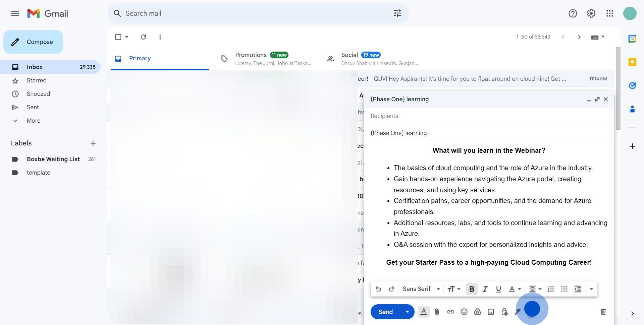This screenshot has width=644, height=325.
Task: Open more send options arrow
Action: coord(407,312)
